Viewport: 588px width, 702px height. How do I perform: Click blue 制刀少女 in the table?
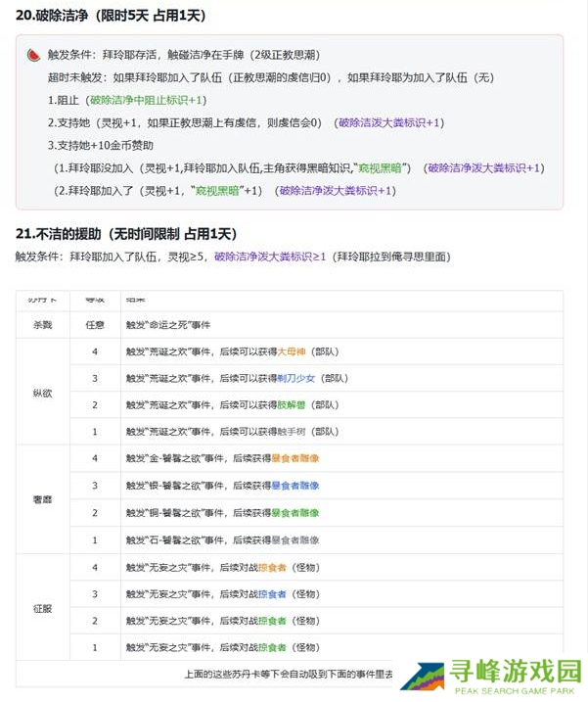[x=295, y=378]
